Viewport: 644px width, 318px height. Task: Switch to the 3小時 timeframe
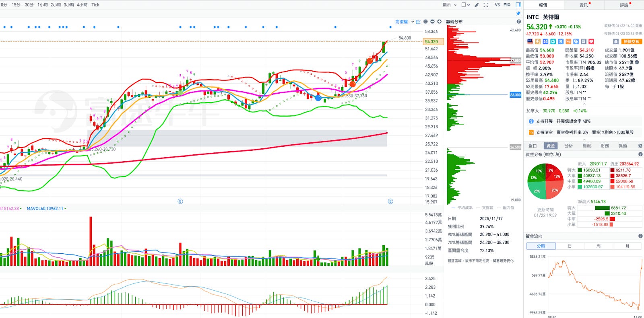69,5
